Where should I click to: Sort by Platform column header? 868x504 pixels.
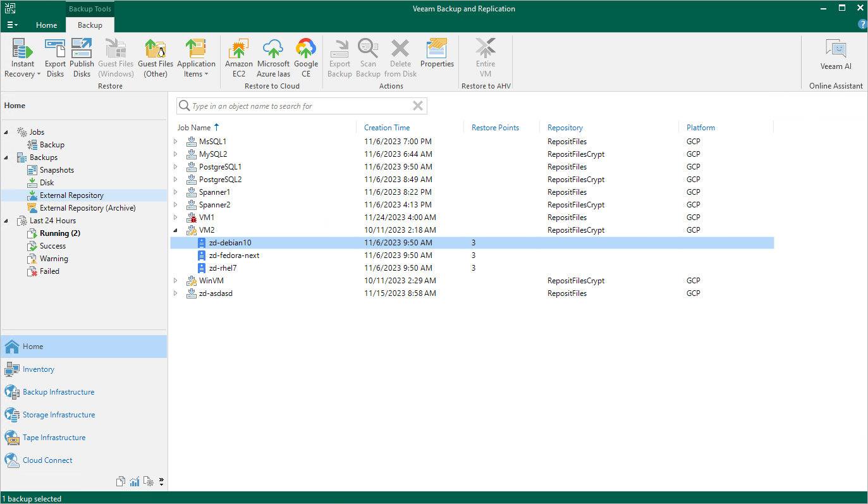point(700,128)
